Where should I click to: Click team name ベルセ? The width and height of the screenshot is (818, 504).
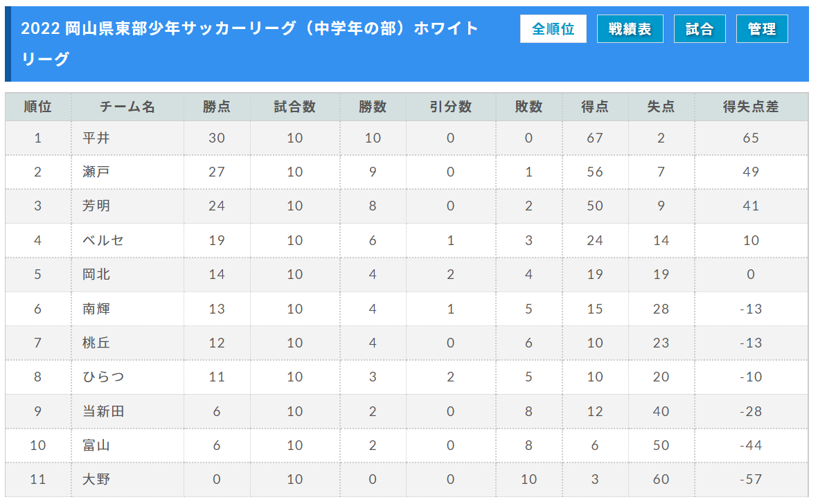click(103, 240)
